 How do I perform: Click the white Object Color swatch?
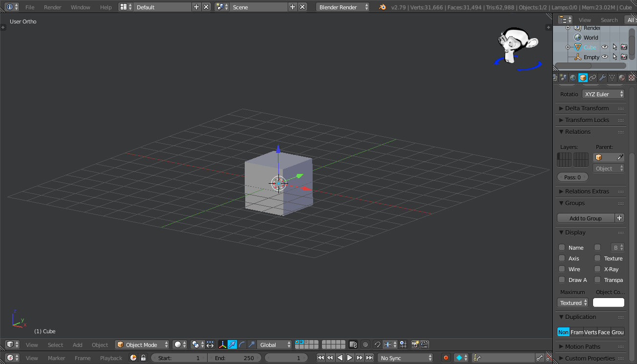(609, 303)
